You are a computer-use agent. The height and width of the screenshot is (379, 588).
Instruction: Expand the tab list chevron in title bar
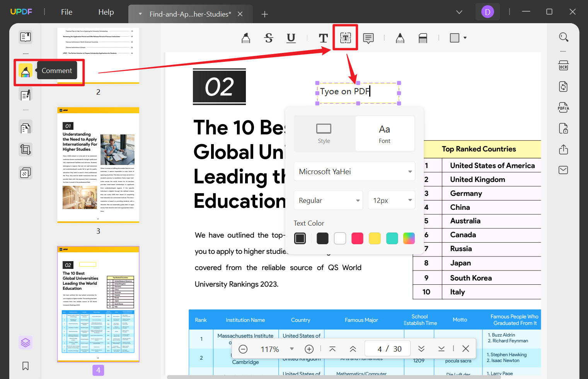click(459, 12)
